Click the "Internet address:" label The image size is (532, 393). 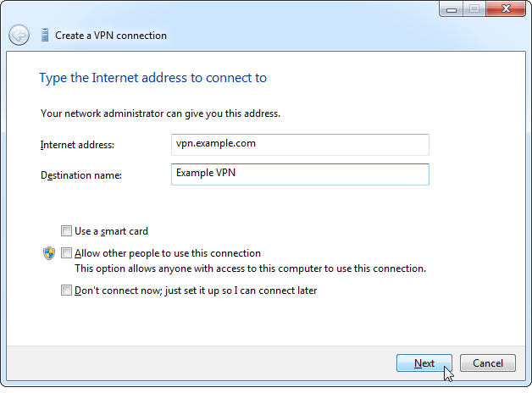[77, 145]
